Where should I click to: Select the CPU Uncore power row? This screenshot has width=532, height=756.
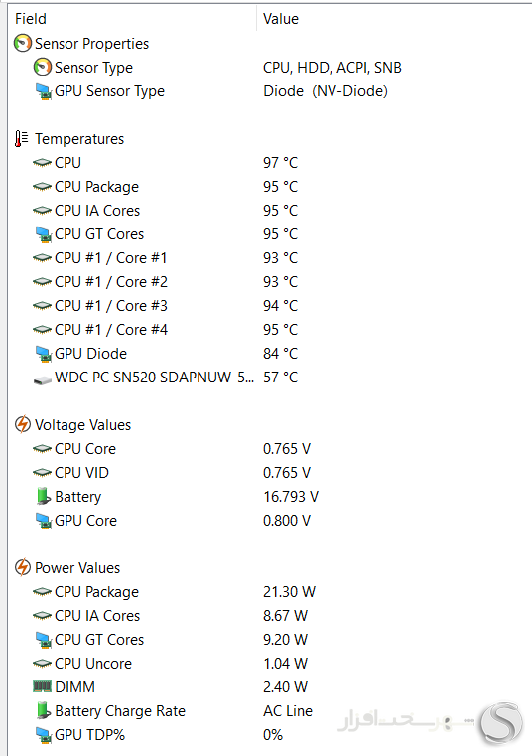coord(270,664)
